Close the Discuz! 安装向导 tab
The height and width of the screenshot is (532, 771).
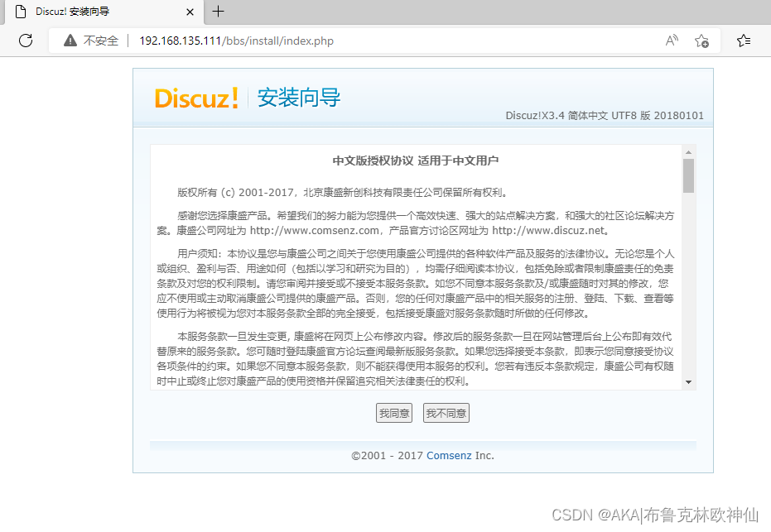click(x=190, y=12)
